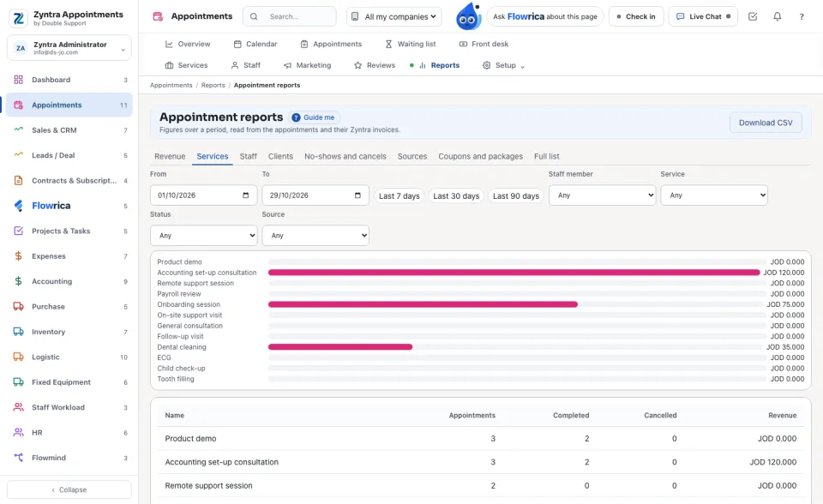Click Contracts & Subscriptions sidebar icon

coord(18,181)
